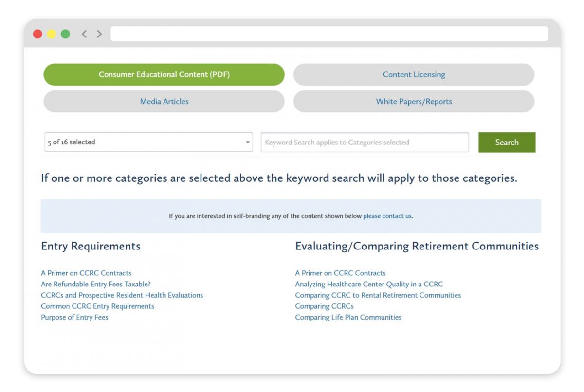Switch to the Media Articles tab

pos(164,101)
